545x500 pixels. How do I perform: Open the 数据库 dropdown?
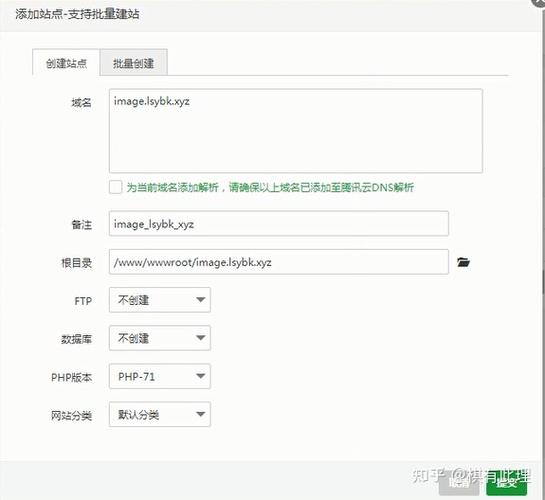160,338
